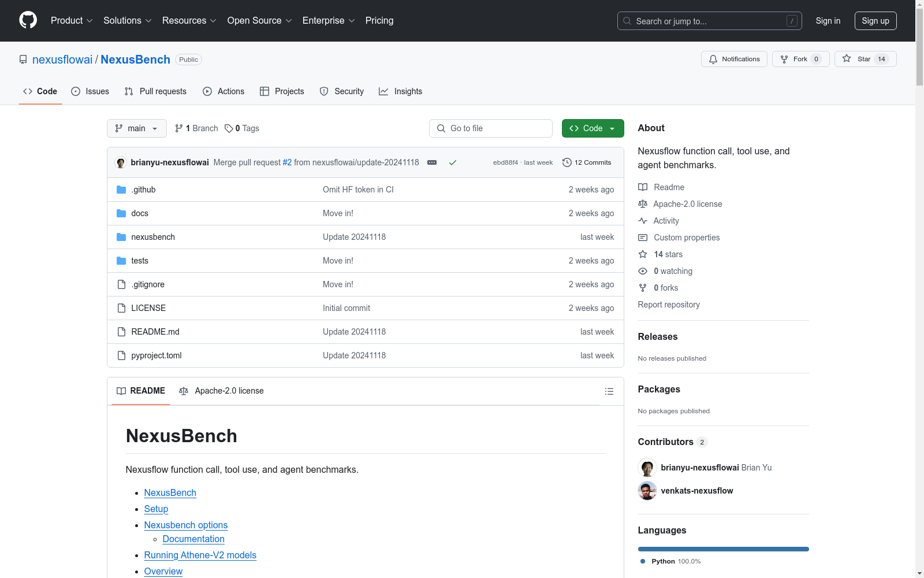
Task: Open the commit history clock icon
Action: pyautogui.click(x=567, y=162)
